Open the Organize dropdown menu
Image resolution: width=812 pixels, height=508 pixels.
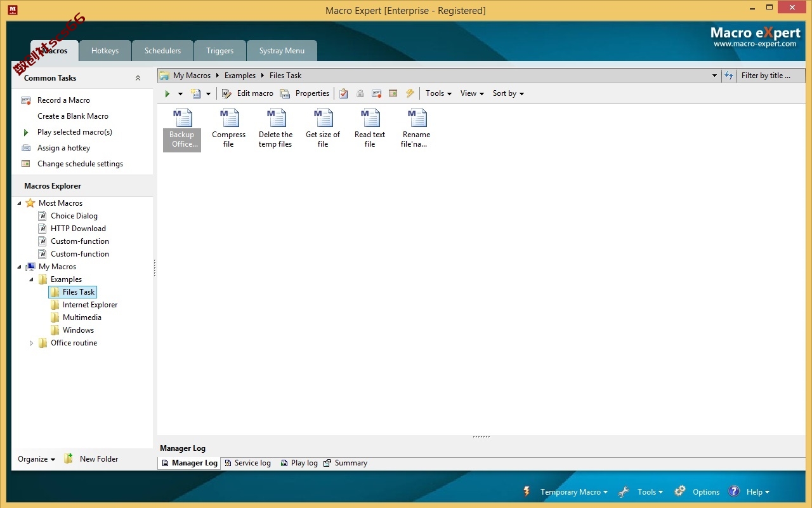pyautogui.click(x=36, y=459)
